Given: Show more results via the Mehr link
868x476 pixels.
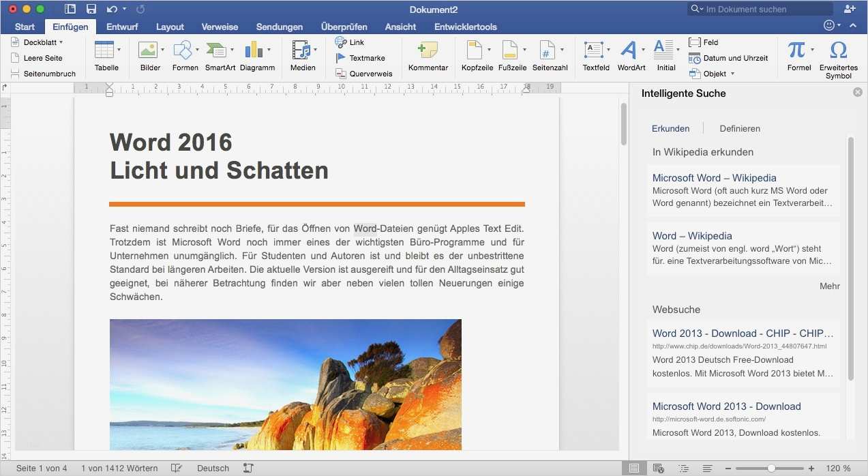Looking at the screenshot, I should [x=829, y=286].
